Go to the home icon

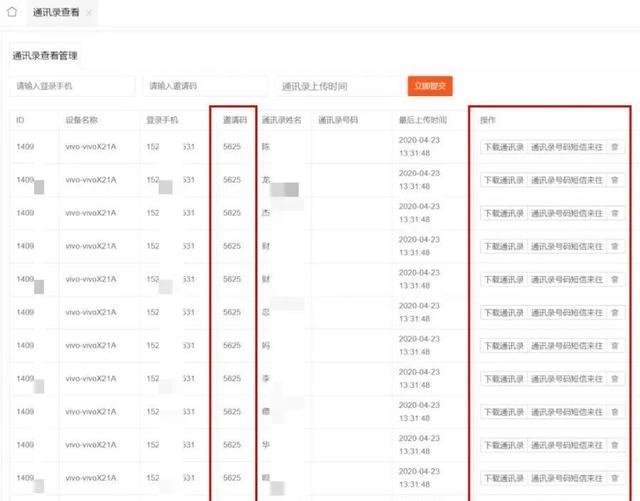click(x=12, y=12)
